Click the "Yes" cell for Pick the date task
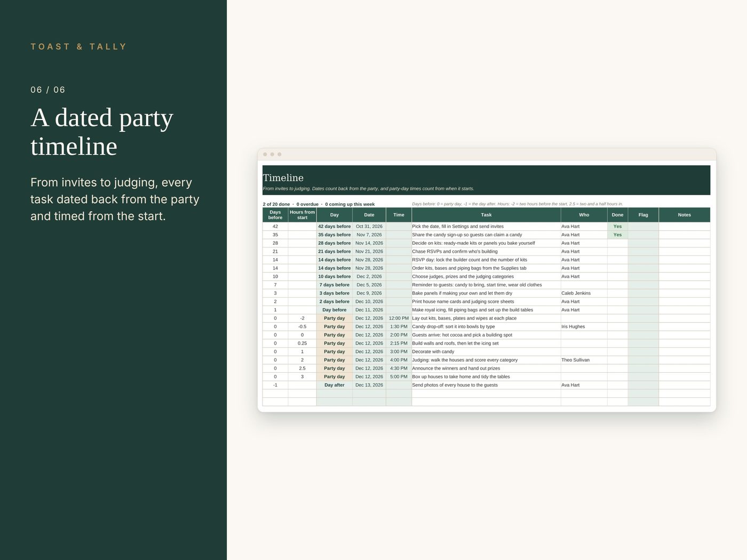The height and width of the screenshot is (560, 747). [x=617, y=227]
